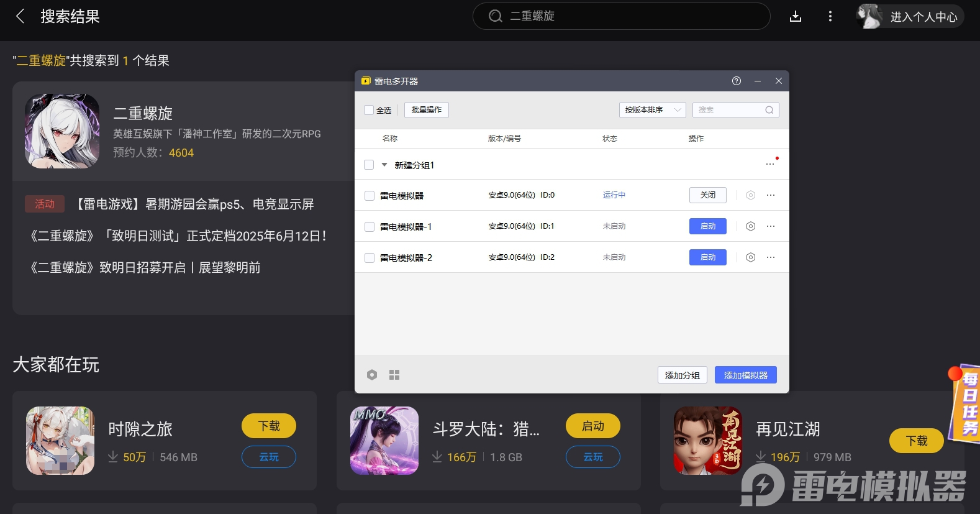Image resolution: width=980 pixels, height=514 pixels.
Task: Collapse the 新建分组1 group triangle
Action: pos(384,165)
